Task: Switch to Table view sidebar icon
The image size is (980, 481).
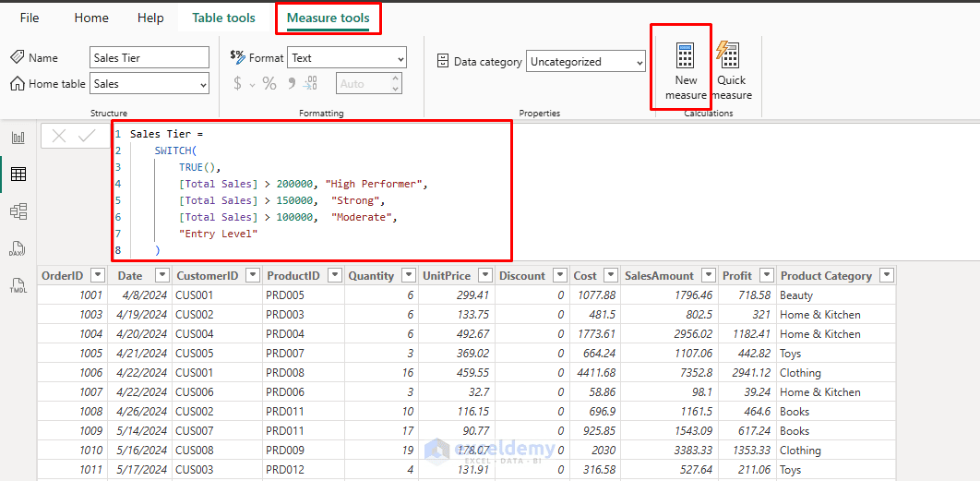Action: tap(18, 174)
